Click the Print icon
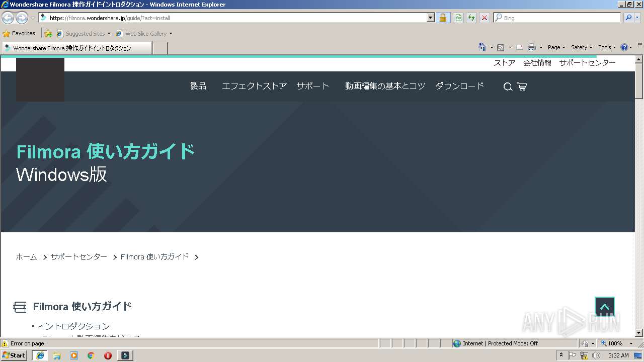Screen dimensions: 644x362 pos(532,47)
